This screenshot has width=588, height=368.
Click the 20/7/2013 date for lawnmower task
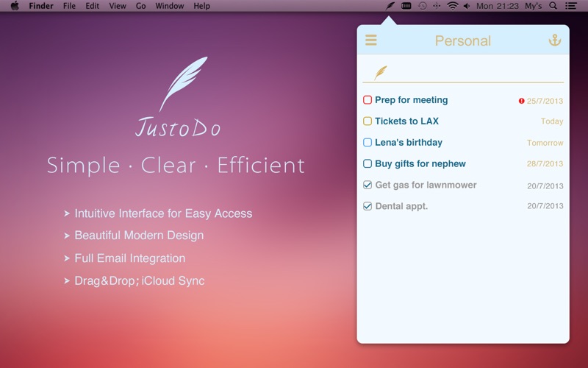(545, 186)
